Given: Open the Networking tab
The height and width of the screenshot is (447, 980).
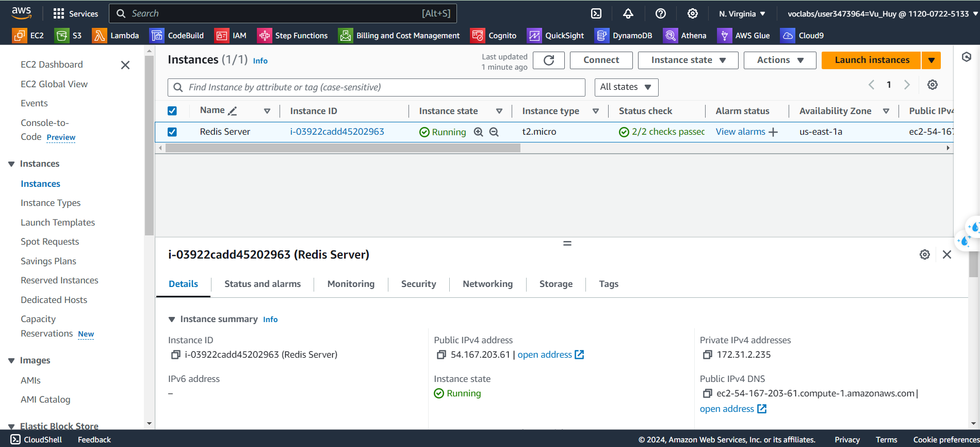Looking at the screenshot, I should (x=487, y=284).
